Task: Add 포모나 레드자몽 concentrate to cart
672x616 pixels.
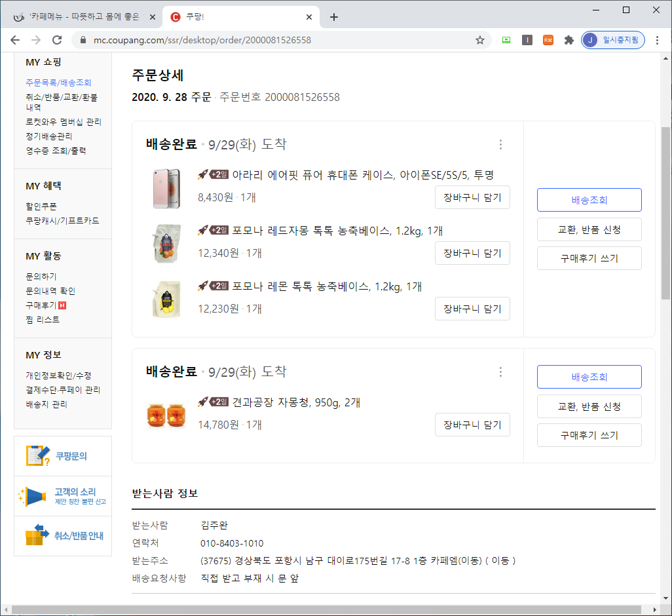Action: 472,253
